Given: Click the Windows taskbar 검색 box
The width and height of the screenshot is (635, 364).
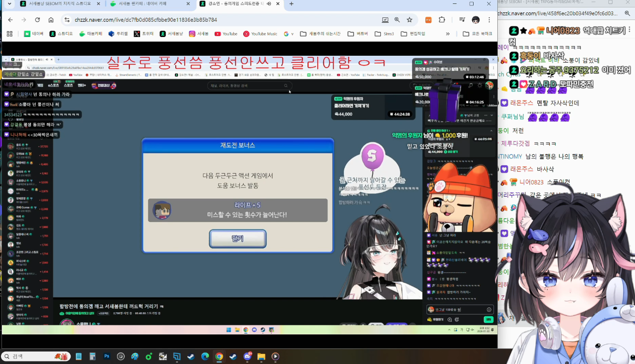Looking at the screenshot, I should (36, 356).
